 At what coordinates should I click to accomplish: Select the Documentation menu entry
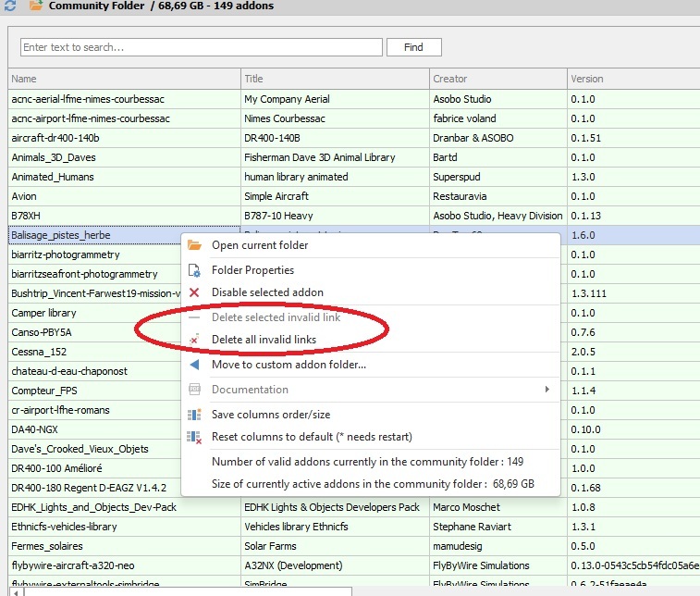point(250,390)
